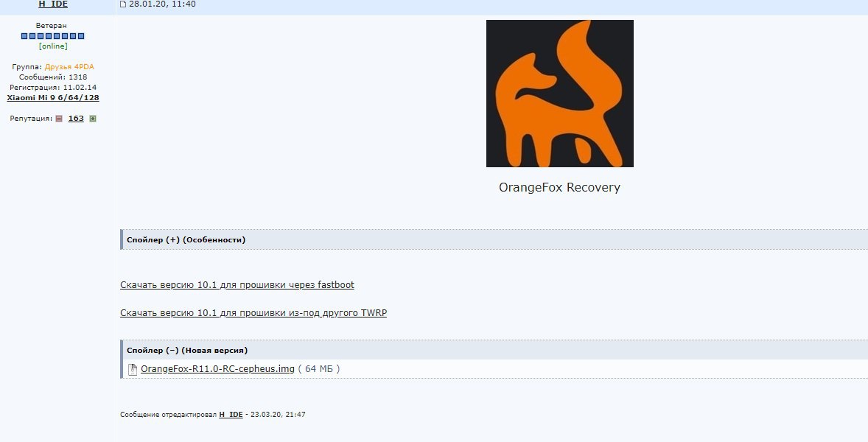Click the [online] status indicator
The image size is (868, 442).
pos(53,46)
